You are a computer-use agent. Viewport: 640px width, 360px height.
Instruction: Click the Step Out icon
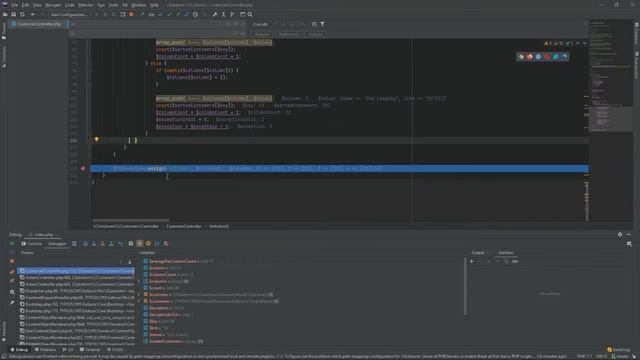111,244
